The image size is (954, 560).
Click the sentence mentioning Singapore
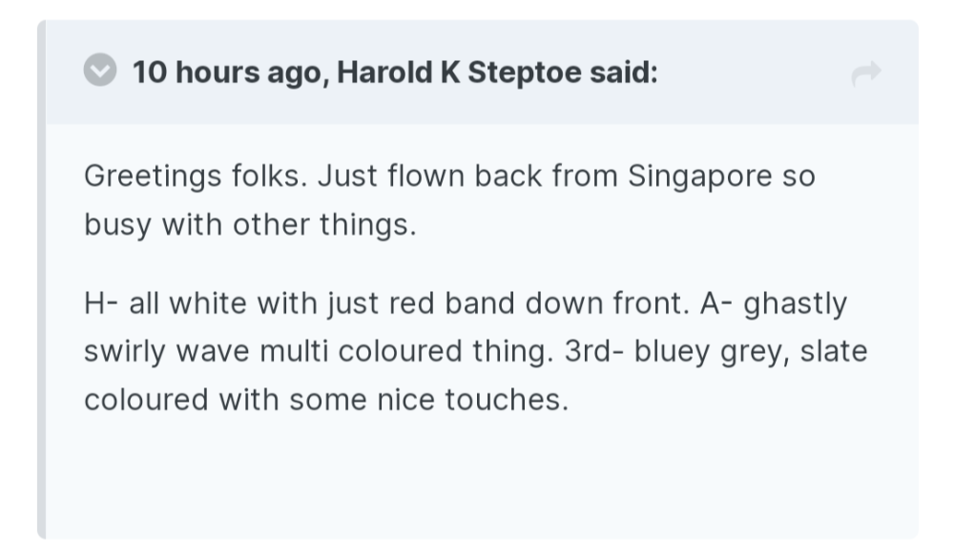coord(448,176)
